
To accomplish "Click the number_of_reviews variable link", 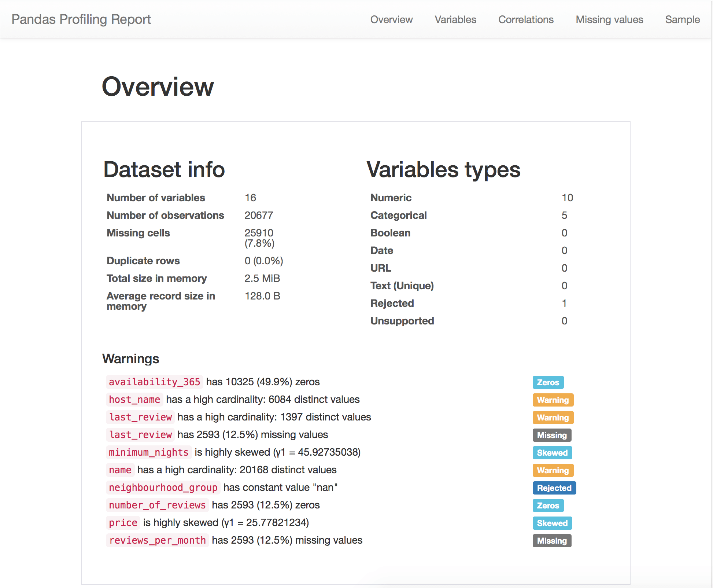I will pyautogui.click(x=157, y=505).
